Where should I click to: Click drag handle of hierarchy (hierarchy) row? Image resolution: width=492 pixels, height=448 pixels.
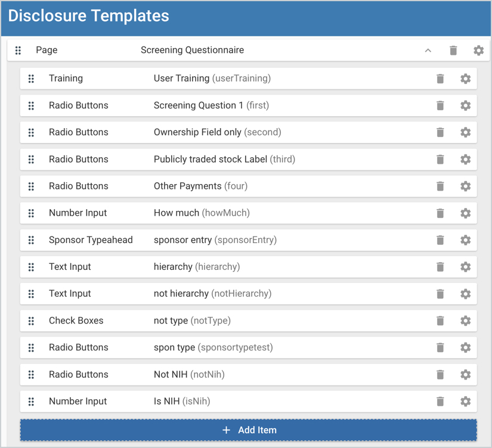click(31, 267)
